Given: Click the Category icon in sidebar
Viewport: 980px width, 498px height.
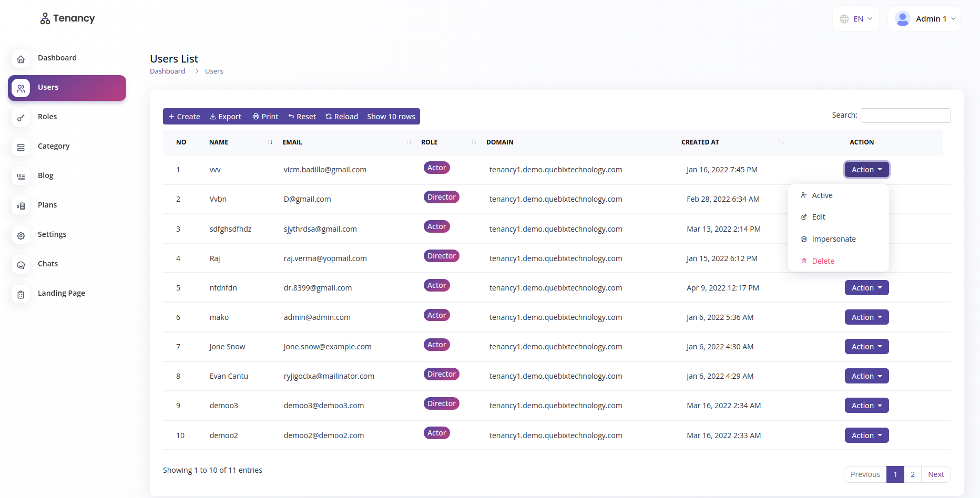Looking at the screenshot, I should coord(21,147).
